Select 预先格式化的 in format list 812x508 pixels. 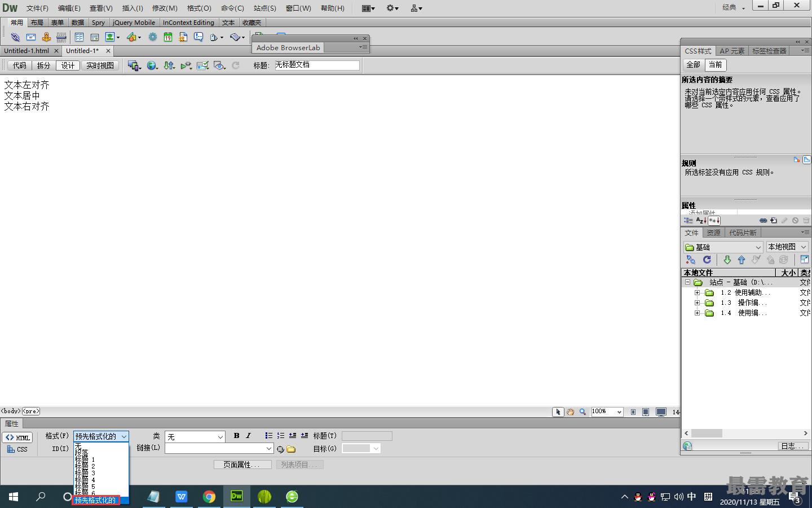pos(95,500)
